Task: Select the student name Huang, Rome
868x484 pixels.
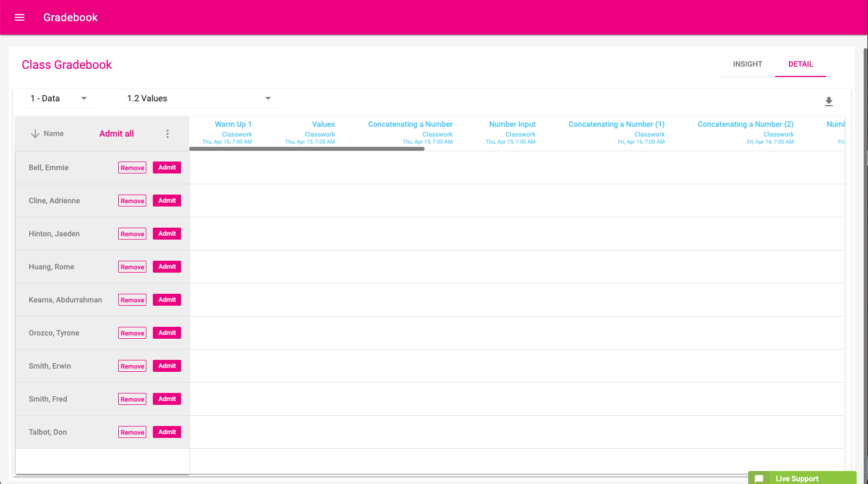Action: [52, 267]
